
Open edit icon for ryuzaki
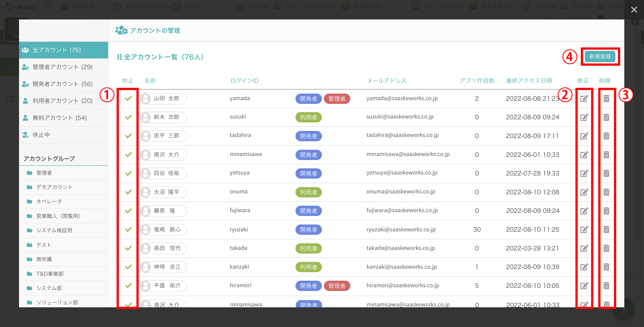click(x=584, y=229)
